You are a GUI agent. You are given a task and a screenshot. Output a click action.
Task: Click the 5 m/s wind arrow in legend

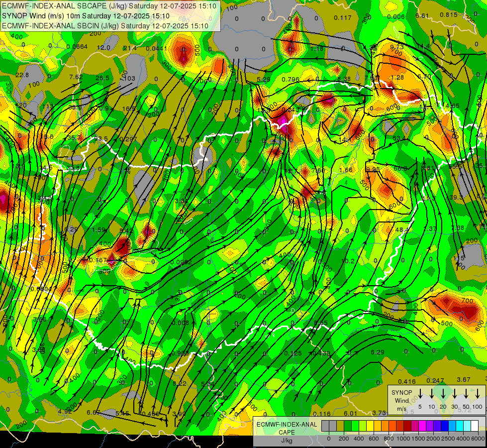pyautogui.click(x=420, y=394)
